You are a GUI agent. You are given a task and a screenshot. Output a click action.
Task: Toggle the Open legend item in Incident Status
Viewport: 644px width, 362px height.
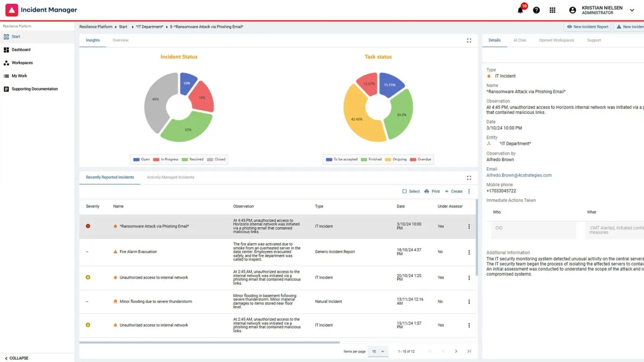click(x=141, y=159)
